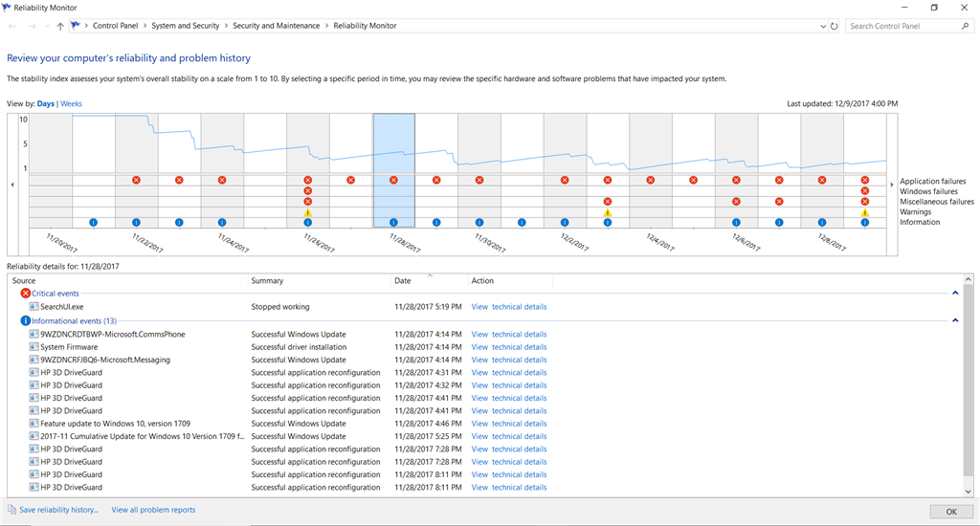
Task: Select the 2017-11 Cumulative Update row
Action: [485, 436]
